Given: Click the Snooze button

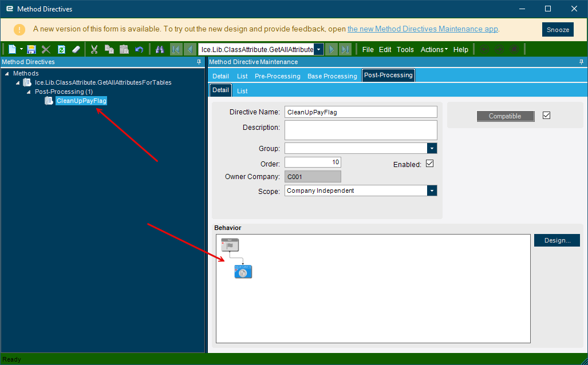Looking at the screenshot, I should pyautogui.click(x=558, y=30).
